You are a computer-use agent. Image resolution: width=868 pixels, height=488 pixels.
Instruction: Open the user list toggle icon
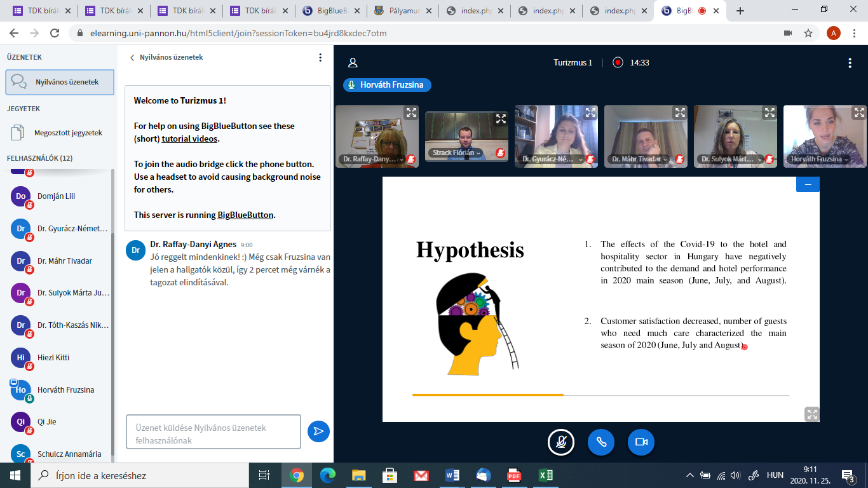(x=353, y=62)
